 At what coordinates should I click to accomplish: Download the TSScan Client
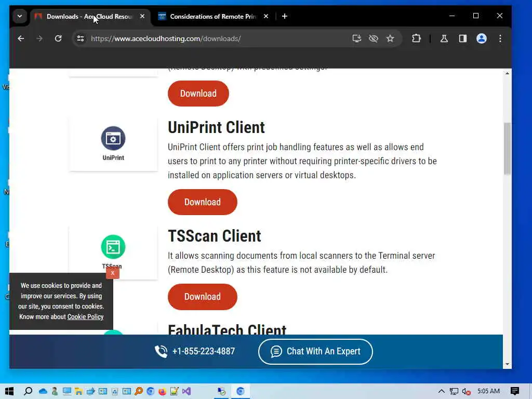tap(203, 297)
